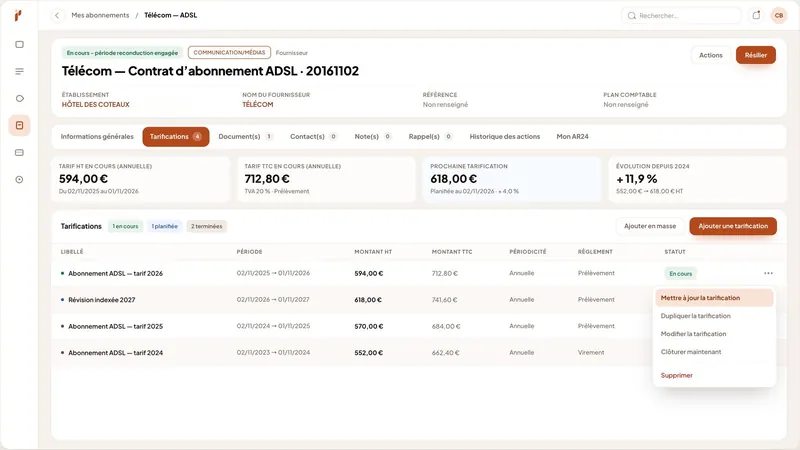Filter by the 2 terminées chip

click(207, 227)
